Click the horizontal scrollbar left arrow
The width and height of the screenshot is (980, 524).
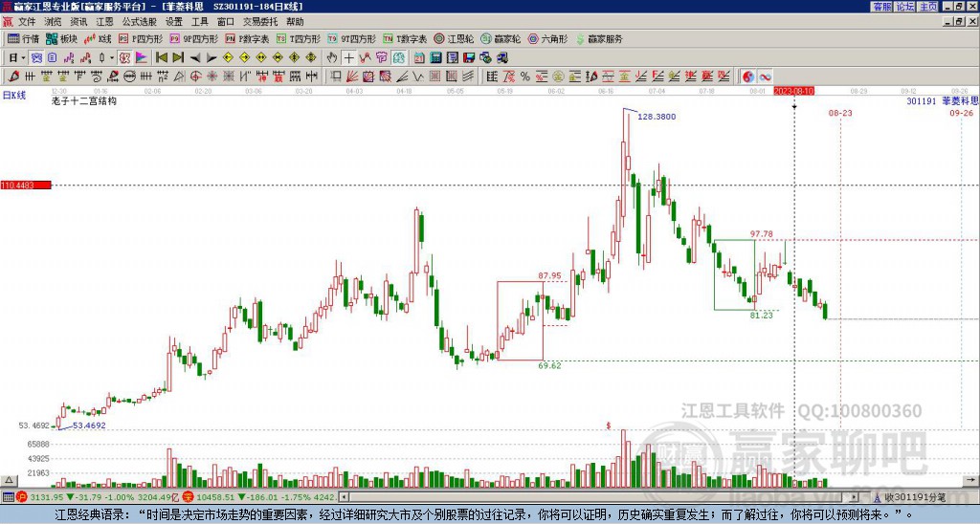pos(344,497)
